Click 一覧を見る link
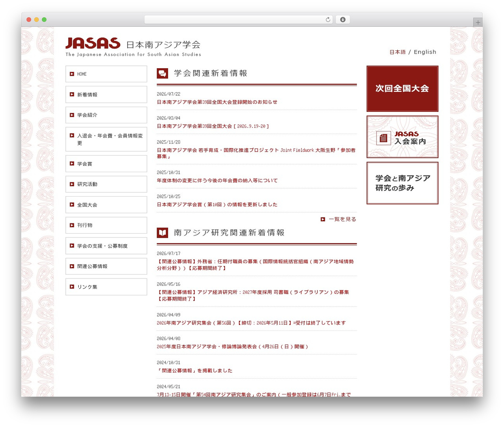Viewport: 504px width, 427px height. 343,219
